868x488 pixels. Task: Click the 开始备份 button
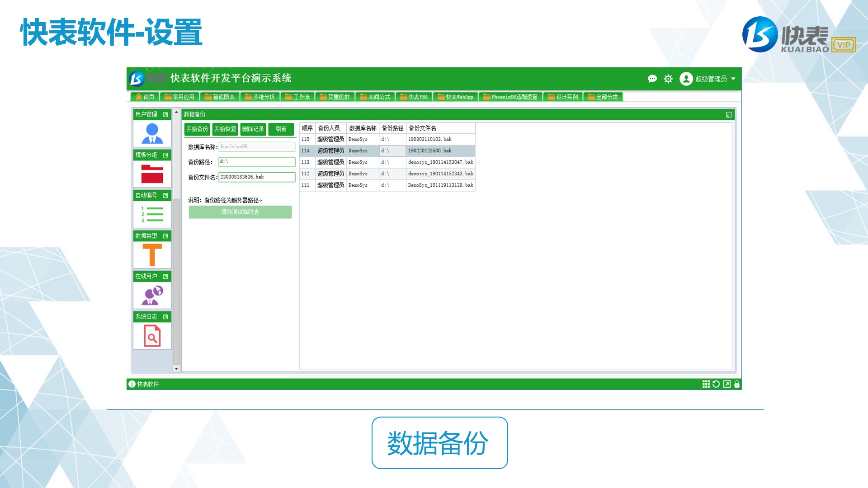tap(197, 129)
